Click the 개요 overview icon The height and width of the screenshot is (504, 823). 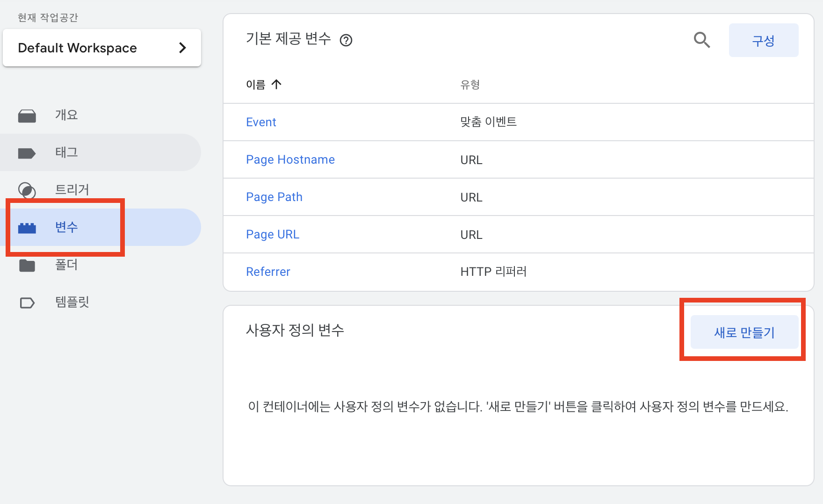pyautogui.click(x=27, y=115)
